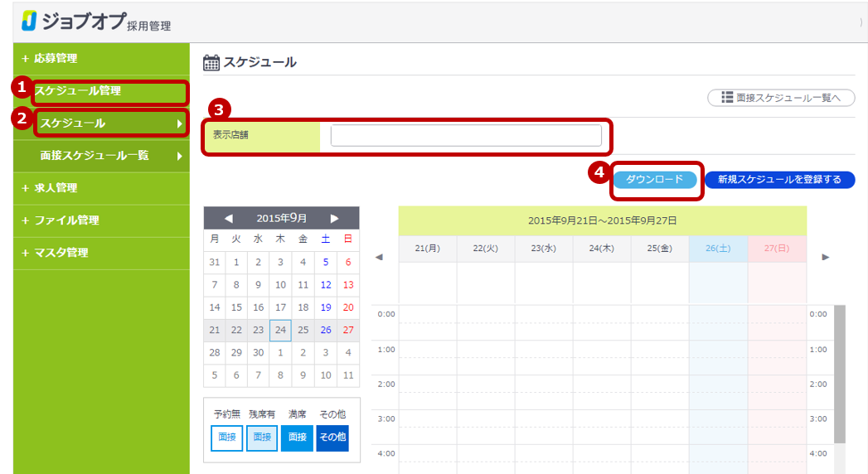Click the ジョブオプ logo icon

coord(29,21)
